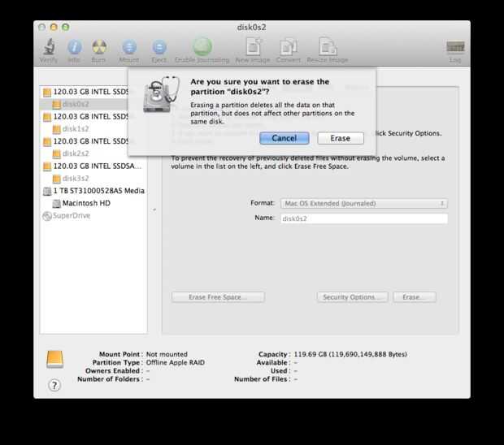Click the yellow drive icon in info footer
Viewport: 504px width, 445px height.
[x=55, y=359]
